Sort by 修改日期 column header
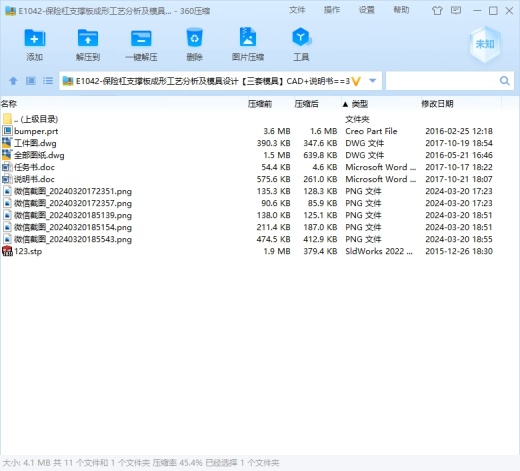 click(x=437, y=104)
